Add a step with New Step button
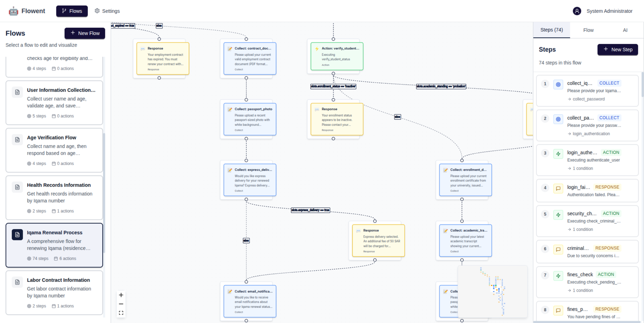644x323 pixels. click(x=617, y=50)
